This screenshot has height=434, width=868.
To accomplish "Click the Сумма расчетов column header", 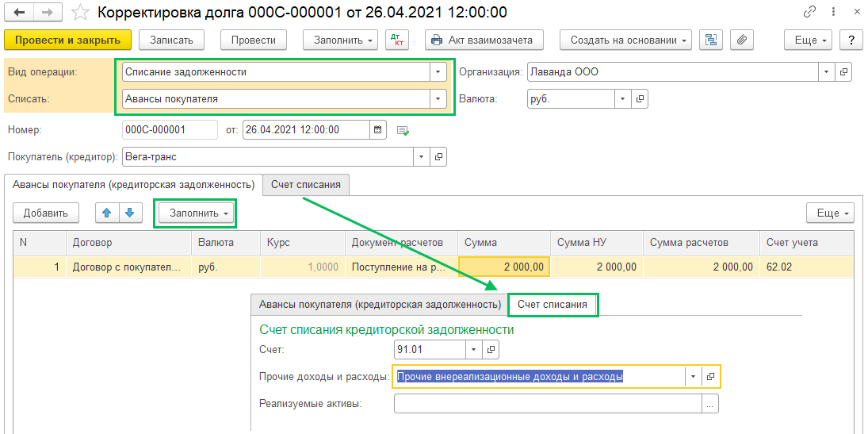I will (702, 242).
